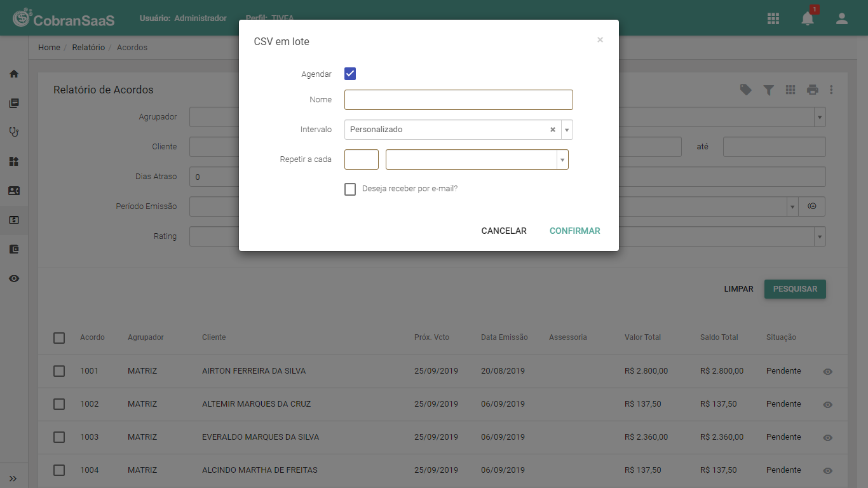The height and width of the screenshot is (488, 868).
Task: Select the checkbox for acordo 1001
Action: [x=59, y=371]
